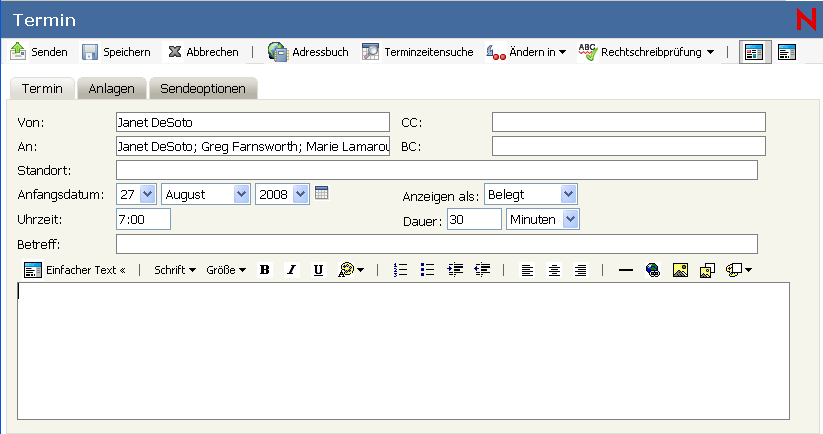Viewport: 823px width, 434px height.
Task: Click the Abbrechen cancel icon
Action: click(x=175, y=51)
